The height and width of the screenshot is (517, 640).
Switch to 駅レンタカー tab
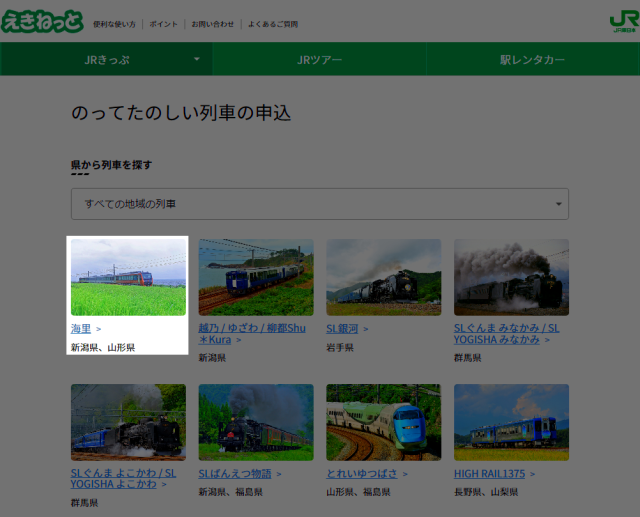pyautogui.click(x=533, y=60)
